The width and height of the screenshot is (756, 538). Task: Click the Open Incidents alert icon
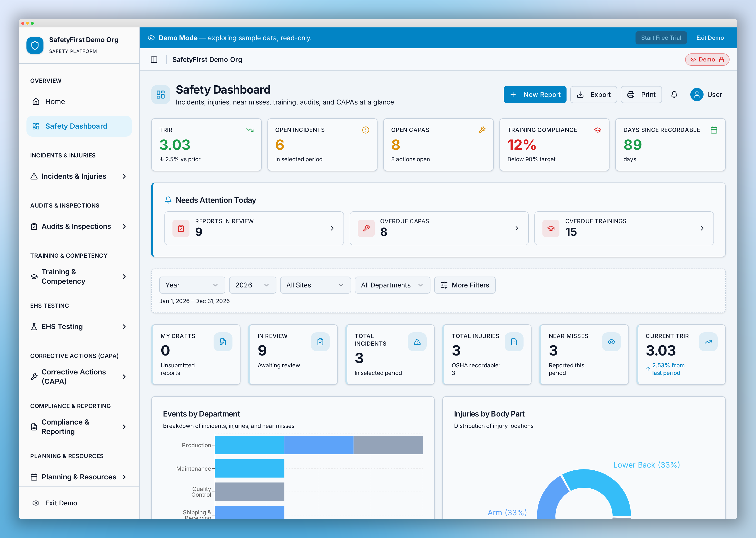point(365,130)
